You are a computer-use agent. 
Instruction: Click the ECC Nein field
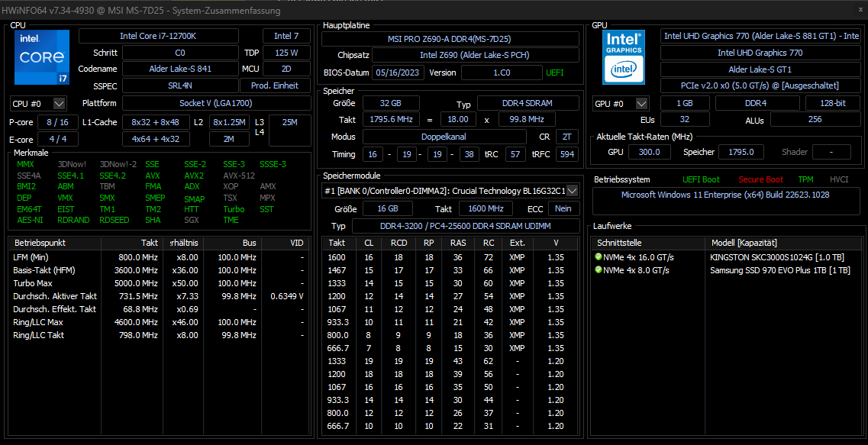563,208
